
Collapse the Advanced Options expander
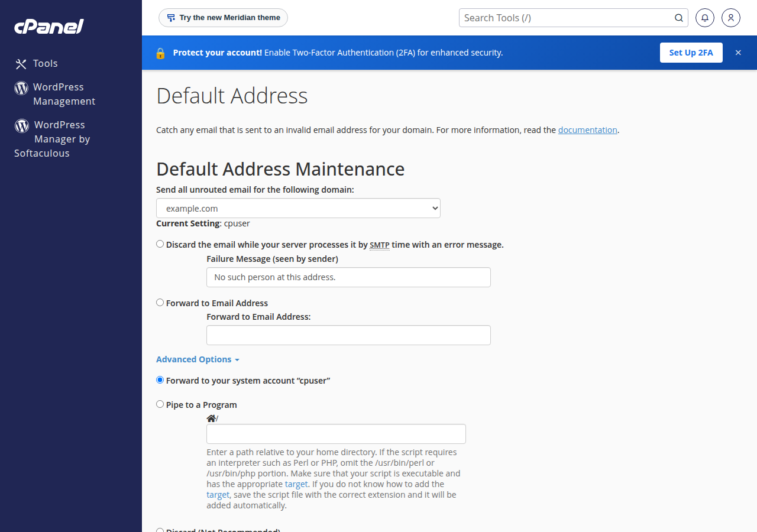pos(198,359)
